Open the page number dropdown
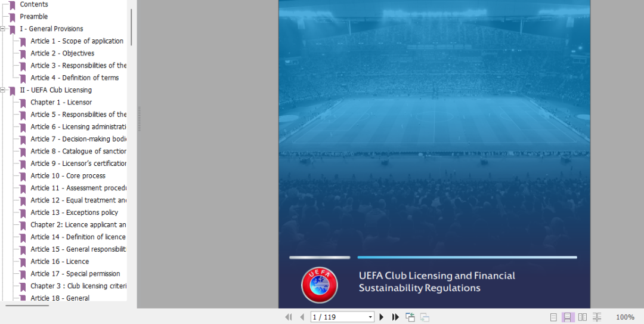 tap(370, 317)
